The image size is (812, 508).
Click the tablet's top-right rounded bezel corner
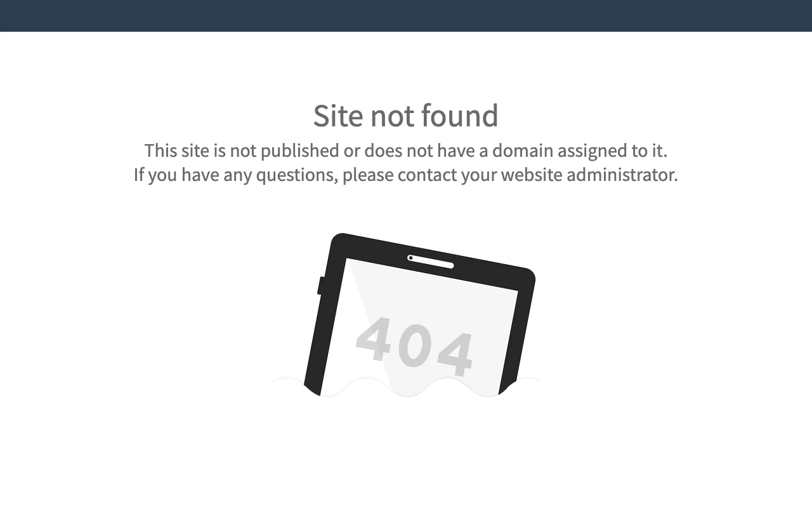point(528,274)
